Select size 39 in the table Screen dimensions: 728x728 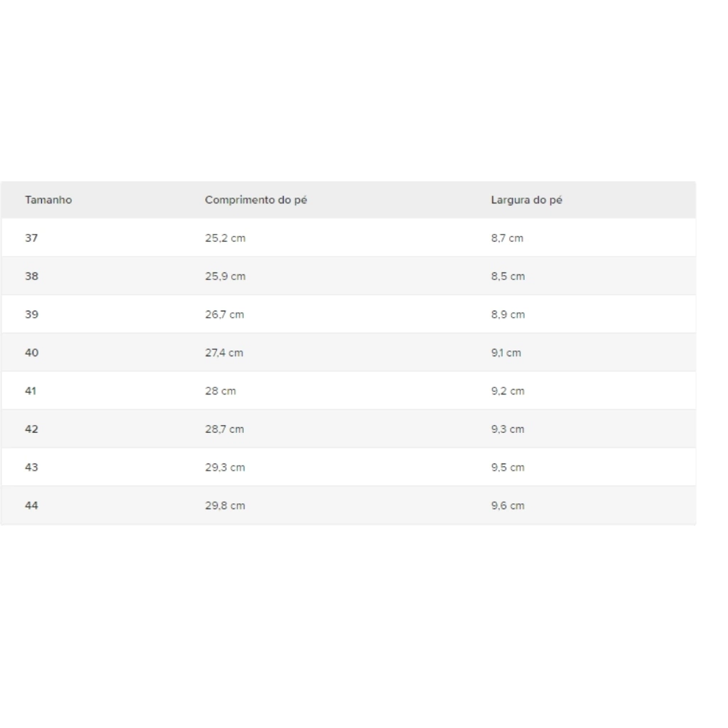[31, 314]
